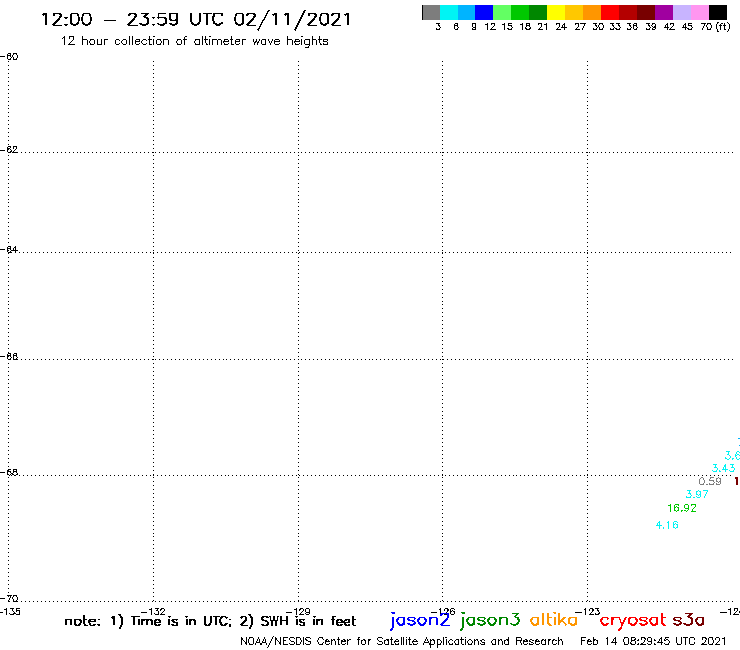The image size is (740, 650).
Task: Click the longitude label -132
Action: point(153,612)
